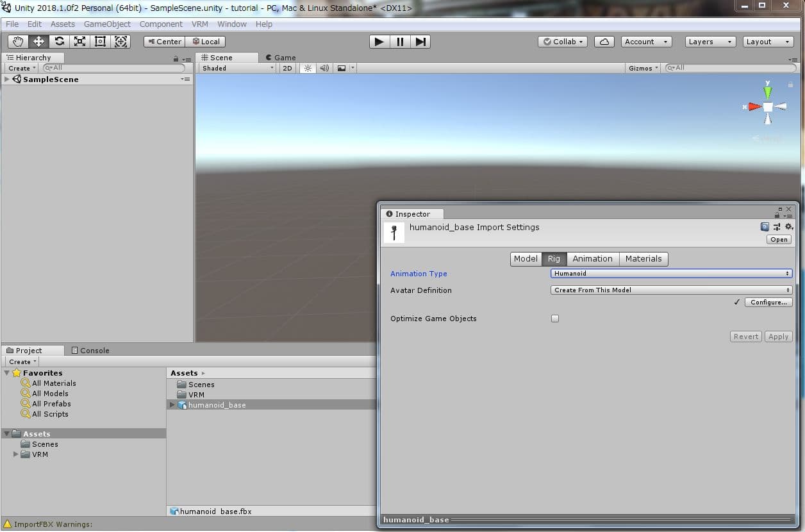Toggle scene effects image icon
805x532 pixels.
coord(342,68)
